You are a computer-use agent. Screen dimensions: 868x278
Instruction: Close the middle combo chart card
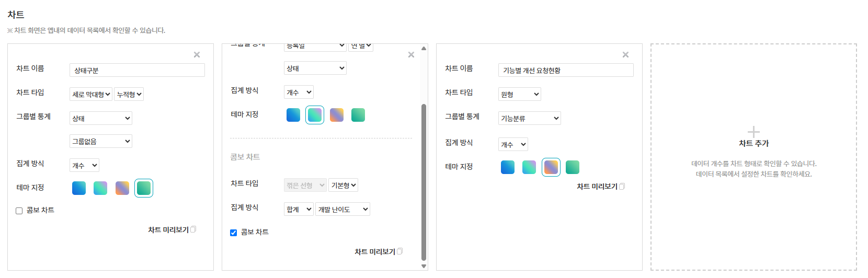411,55
